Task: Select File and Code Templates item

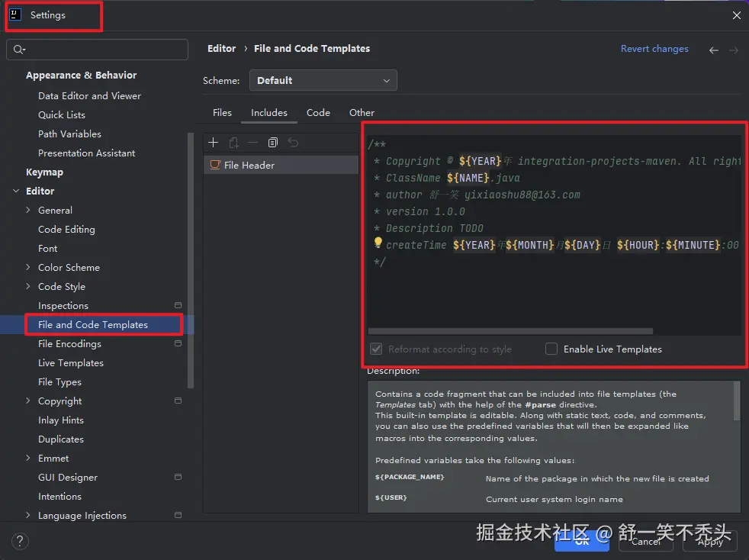Action: (x=93, y=324)
